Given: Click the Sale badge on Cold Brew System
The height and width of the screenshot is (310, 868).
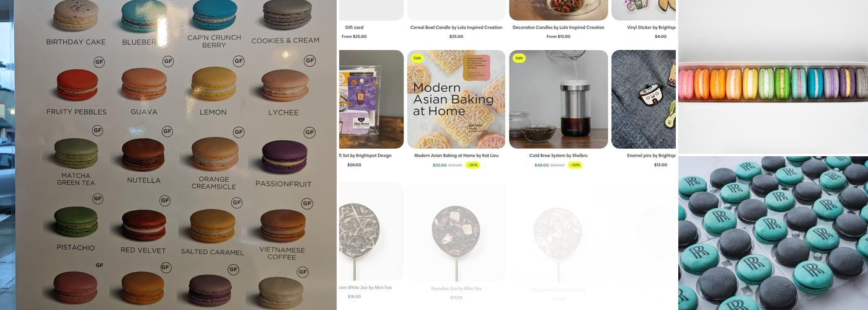Looking at the screenshot, I should click(519, 58).
